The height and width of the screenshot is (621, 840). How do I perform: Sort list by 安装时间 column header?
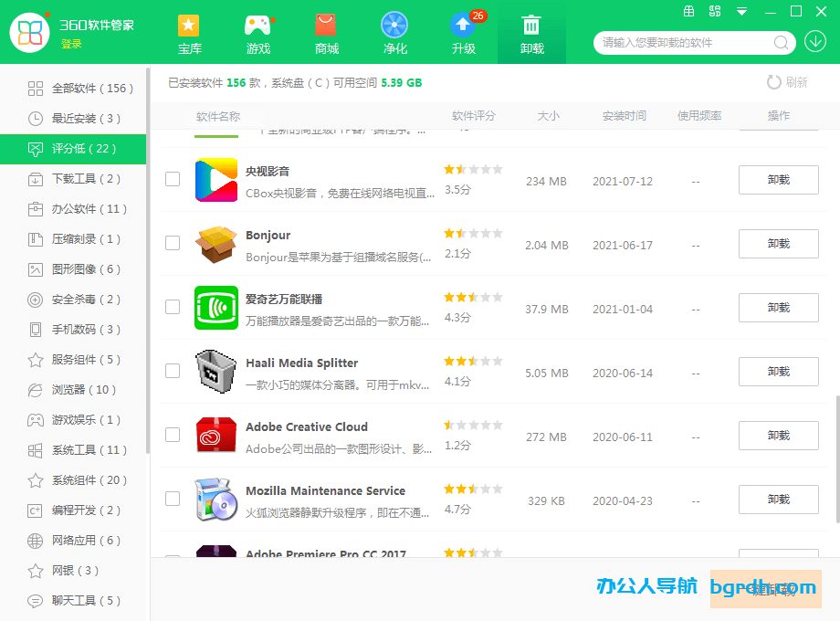(x=624, y=116)
